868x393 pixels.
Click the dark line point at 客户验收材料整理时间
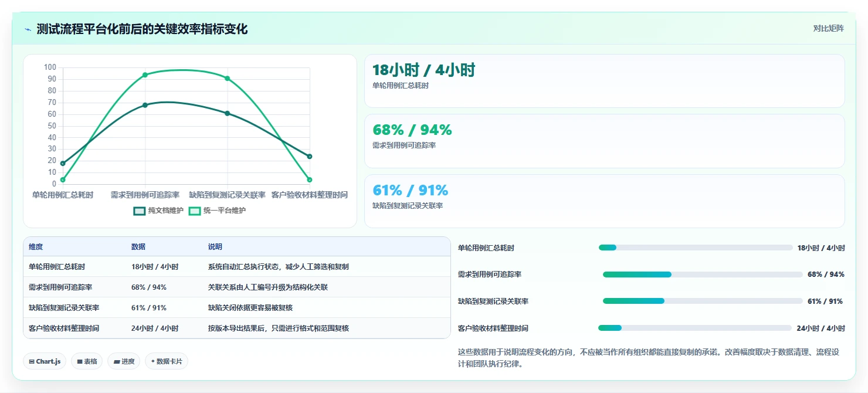(x=310, y=157)
